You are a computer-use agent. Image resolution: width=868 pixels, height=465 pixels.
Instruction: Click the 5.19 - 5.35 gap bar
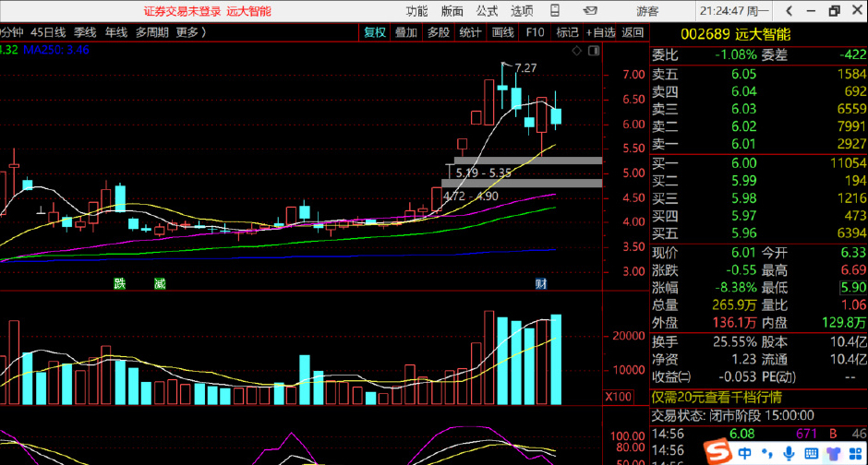528,161
